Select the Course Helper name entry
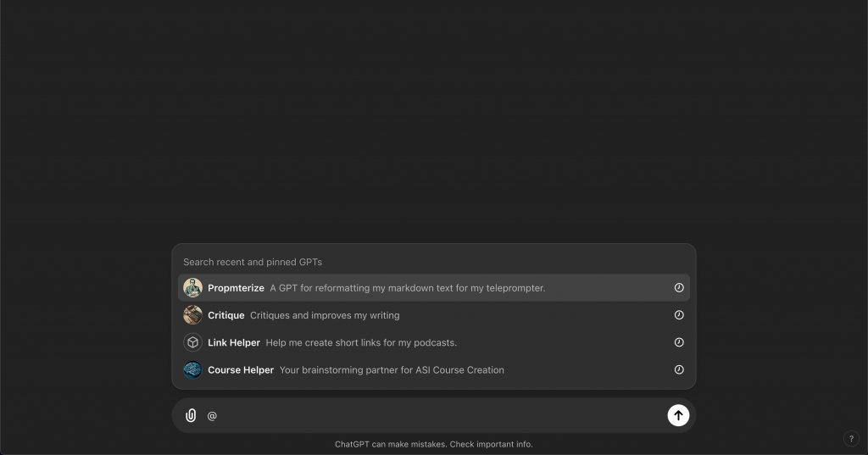This screenshot has height=455, width=868. [241, 369]
